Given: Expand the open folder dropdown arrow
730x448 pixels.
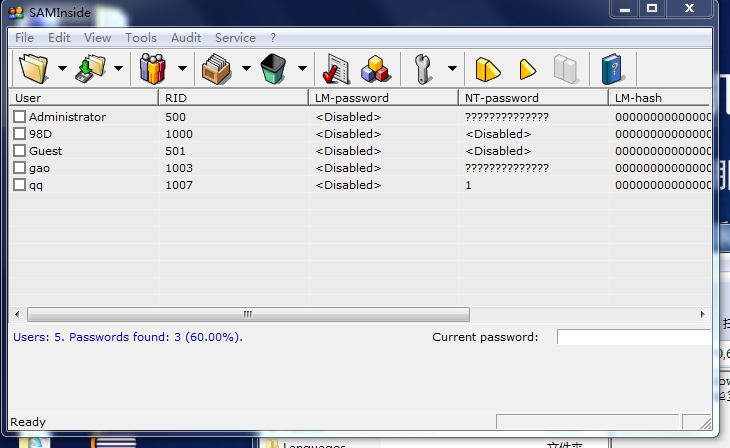Looking at the screenshot, I should 62,68.
